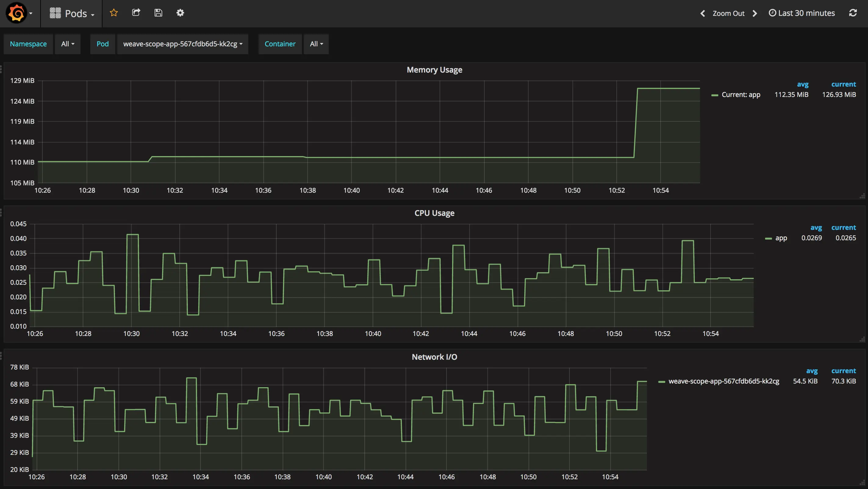Open the Pod weave-scope-app selector dropdown

tap(182, 44)
